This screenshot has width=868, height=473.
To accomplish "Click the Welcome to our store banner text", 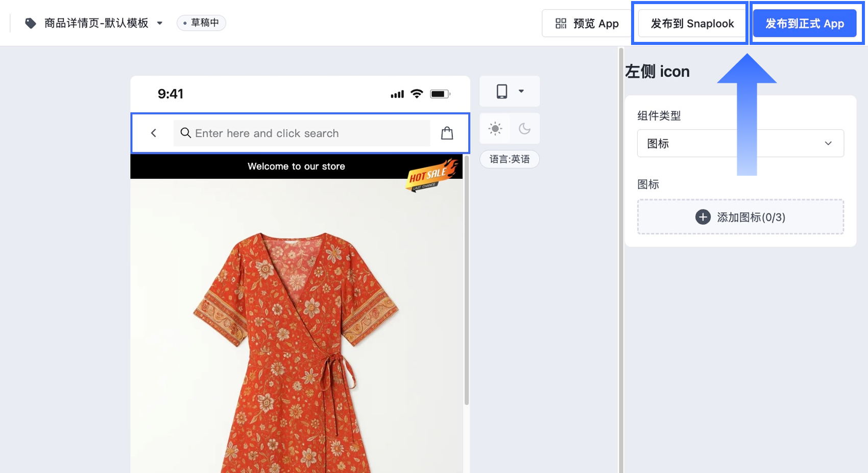I will 296,167.
